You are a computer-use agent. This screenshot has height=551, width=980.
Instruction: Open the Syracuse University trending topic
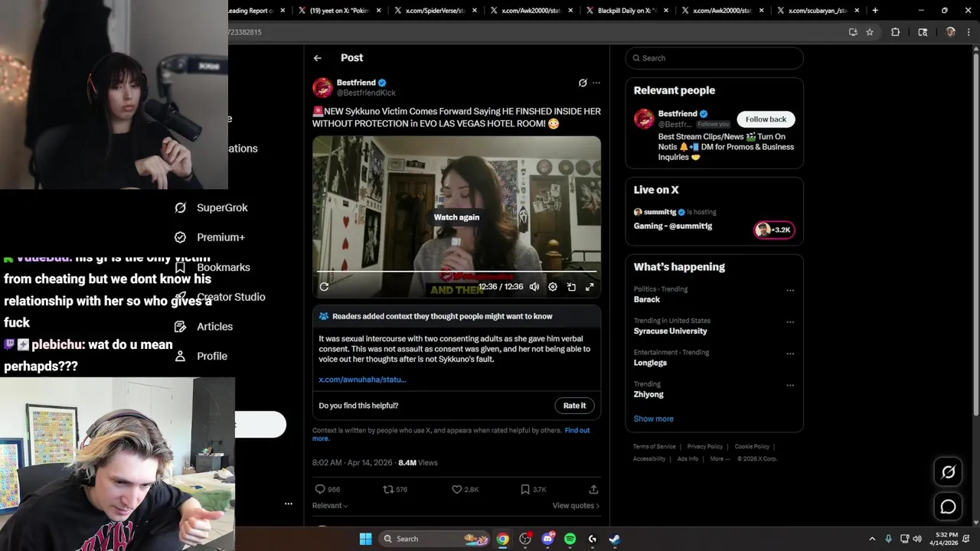pyautogui.click(x=671, y=331)
